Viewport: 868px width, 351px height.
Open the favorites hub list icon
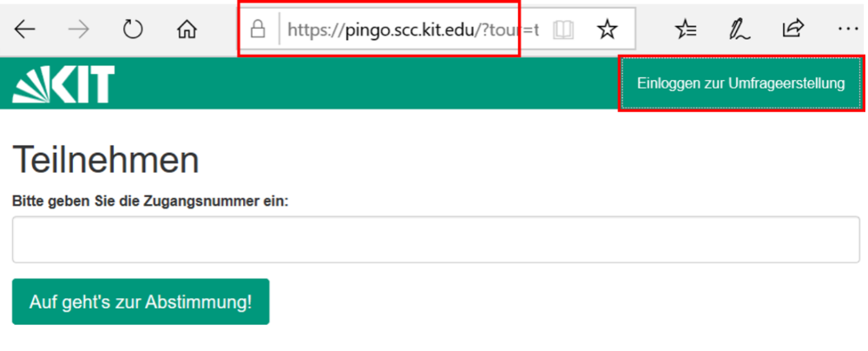[x=687, y=30]
